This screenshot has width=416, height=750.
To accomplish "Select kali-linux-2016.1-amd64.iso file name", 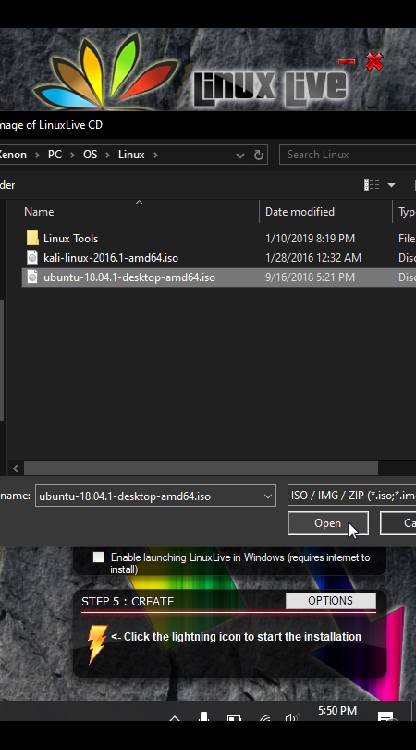I will point(110,258).
